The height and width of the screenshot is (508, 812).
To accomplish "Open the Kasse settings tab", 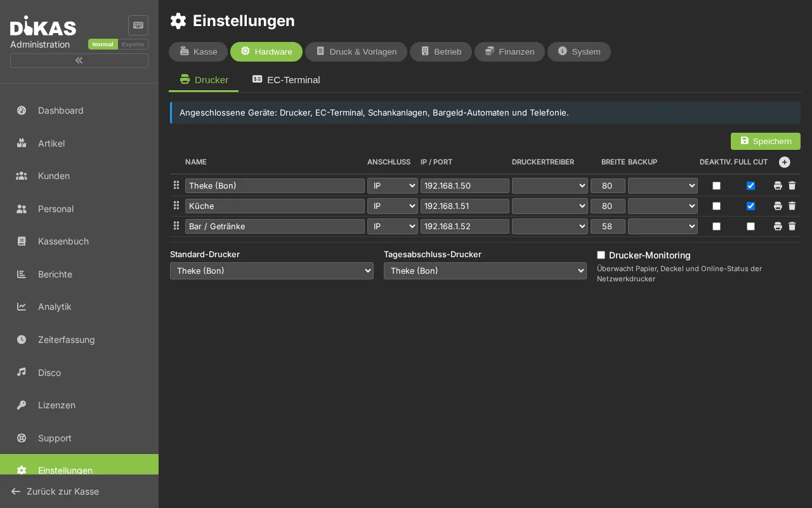I will tap(198, 52).
